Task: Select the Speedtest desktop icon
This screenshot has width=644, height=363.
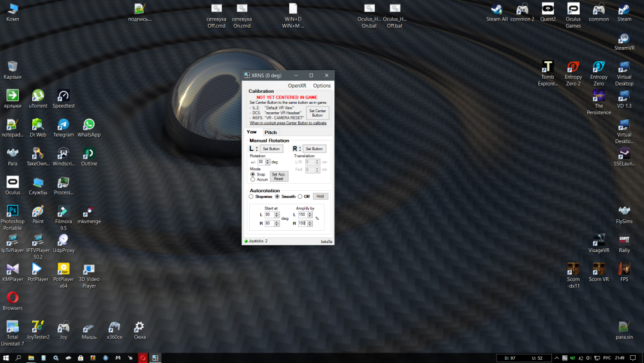Action: click(x=63, y=99)
